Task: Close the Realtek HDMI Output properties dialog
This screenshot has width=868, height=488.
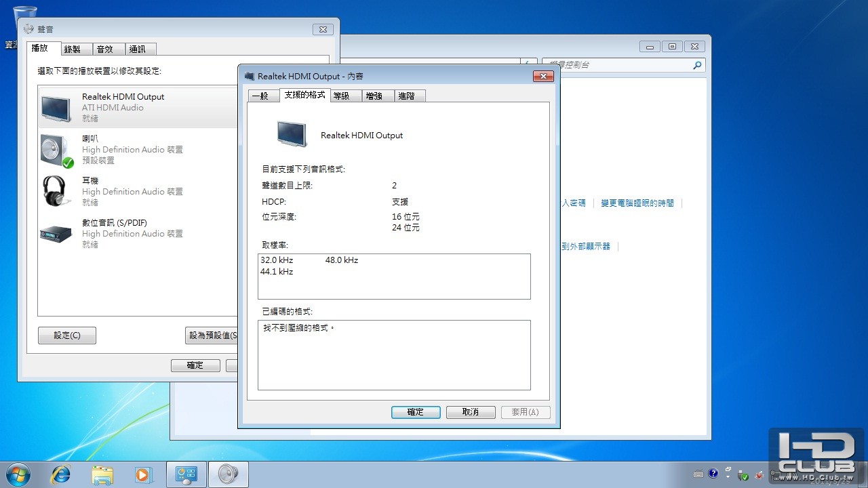Action: click(x=544, y=77)
